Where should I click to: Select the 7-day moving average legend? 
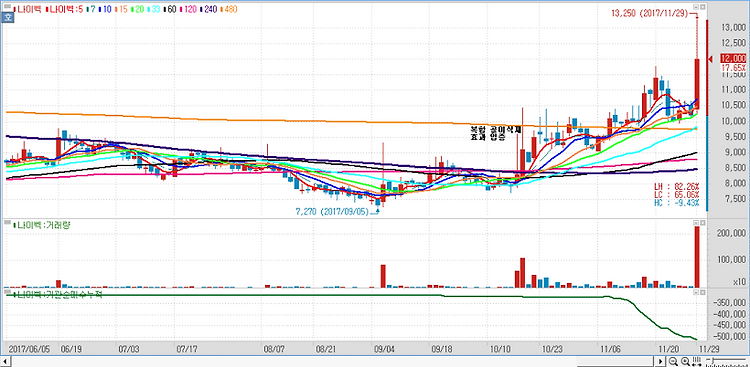pyautogui.click(x=90, y=9)
